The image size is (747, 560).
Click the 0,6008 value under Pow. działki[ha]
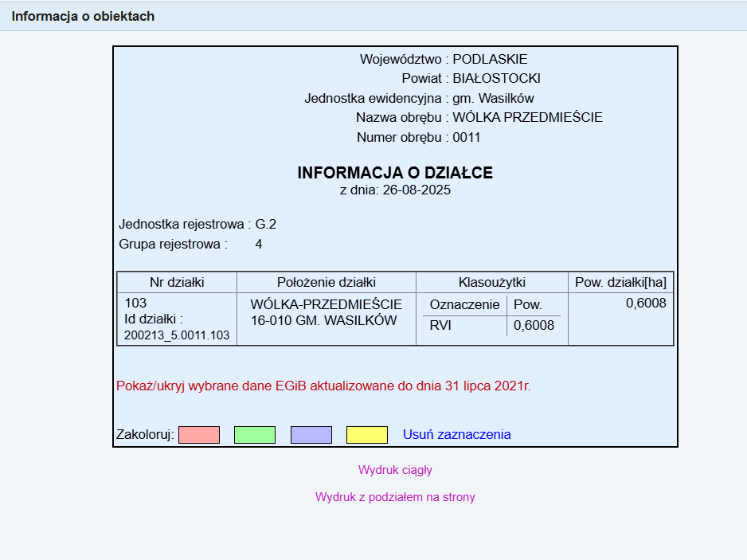pos(646,303)
